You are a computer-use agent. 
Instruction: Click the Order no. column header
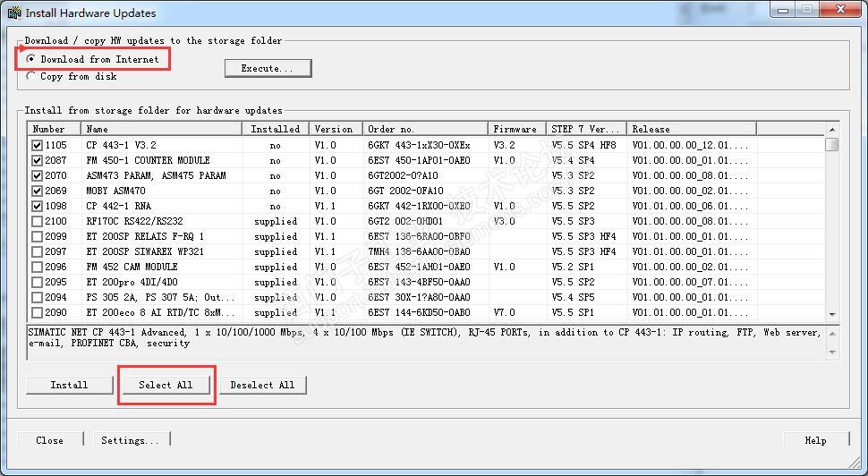click(x=425, y=129)
